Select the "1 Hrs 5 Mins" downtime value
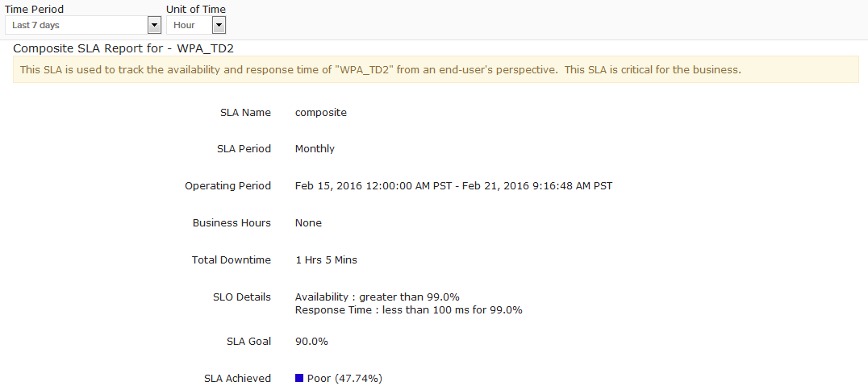868x390 pixels. (326, 260)
